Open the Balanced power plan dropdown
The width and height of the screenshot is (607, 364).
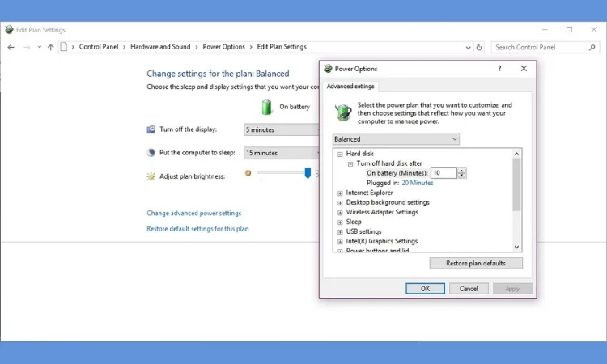397,139
